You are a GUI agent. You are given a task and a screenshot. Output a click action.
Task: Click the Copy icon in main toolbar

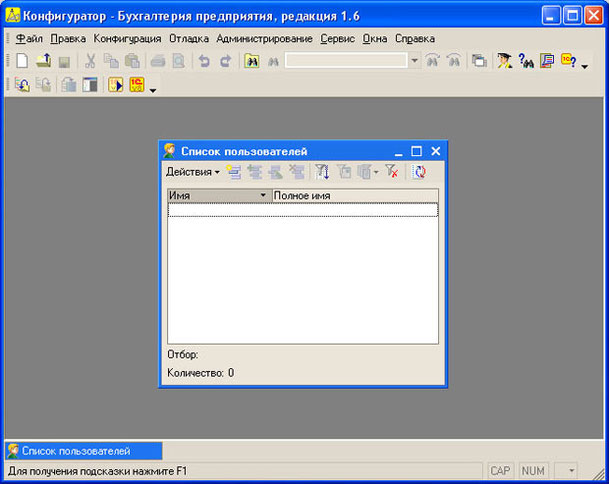tap(111, 61)
